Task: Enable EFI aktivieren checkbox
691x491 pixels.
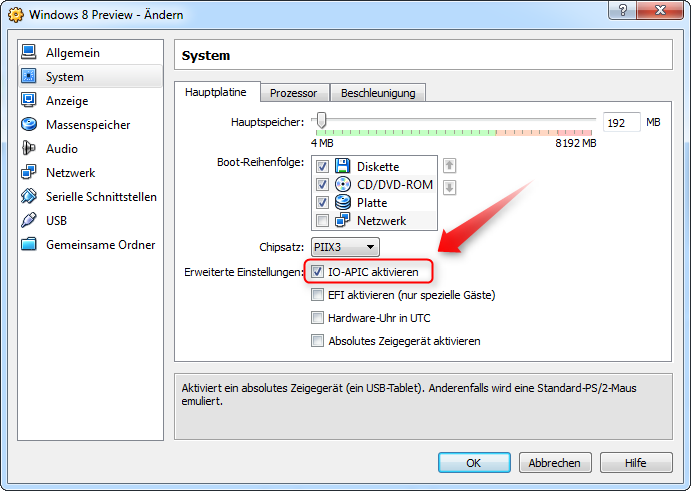Action: (x=317, y=294)
